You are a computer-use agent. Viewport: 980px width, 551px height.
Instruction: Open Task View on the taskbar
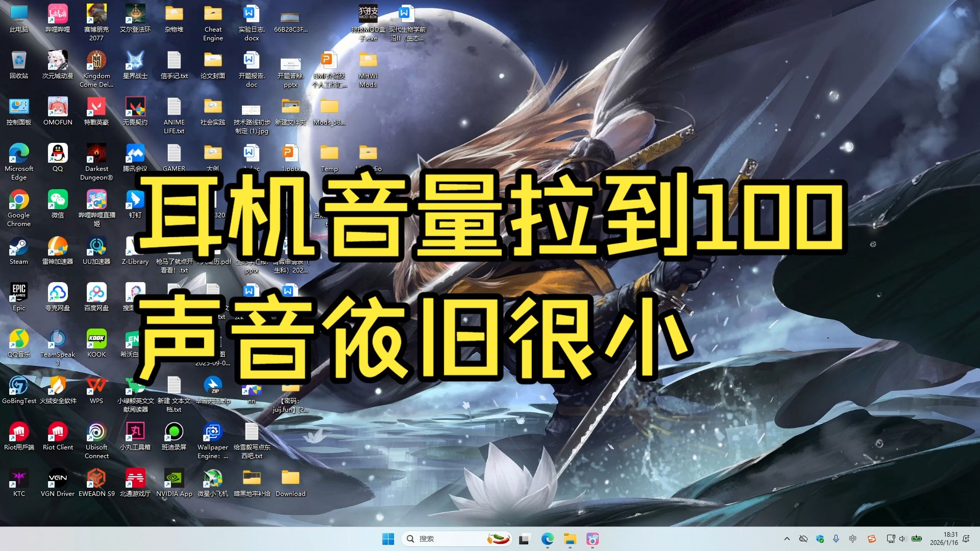(x=524, y=539)
